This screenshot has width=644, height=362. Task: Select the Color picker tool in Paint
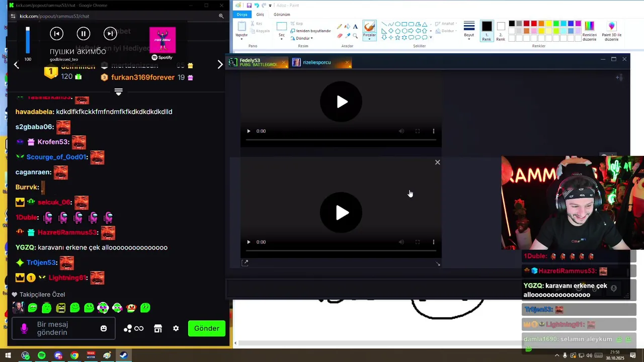[347, 36]
